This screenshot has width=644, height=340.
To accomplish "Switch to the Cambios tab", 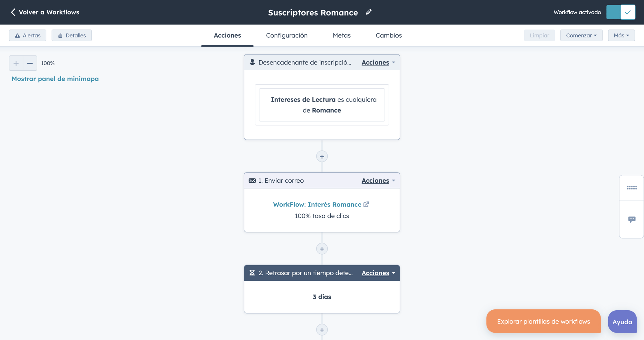I will click(x=389, y=35).
